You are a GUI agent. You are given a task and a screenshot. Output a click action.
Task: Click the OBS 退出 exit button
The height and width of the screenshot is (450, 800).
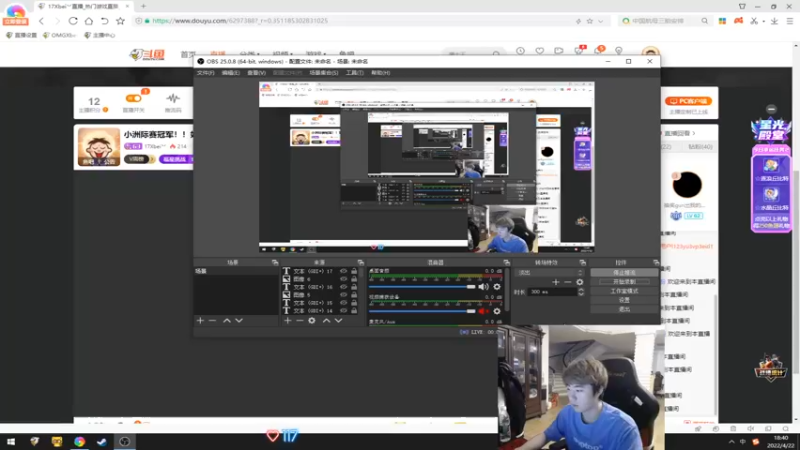pos(624,309)
